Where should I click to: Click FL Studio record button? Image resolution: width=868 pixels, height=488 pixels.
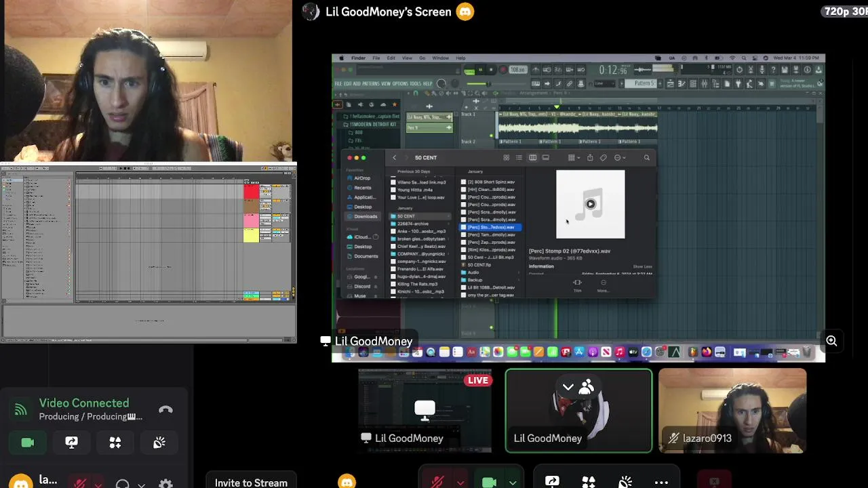(x=502, y=70)
